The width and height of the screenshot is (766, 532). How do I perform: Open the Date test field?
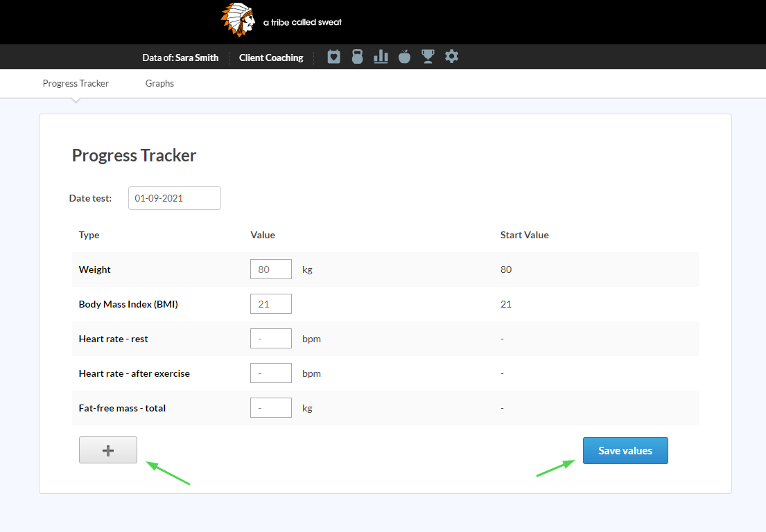(174, 198)
